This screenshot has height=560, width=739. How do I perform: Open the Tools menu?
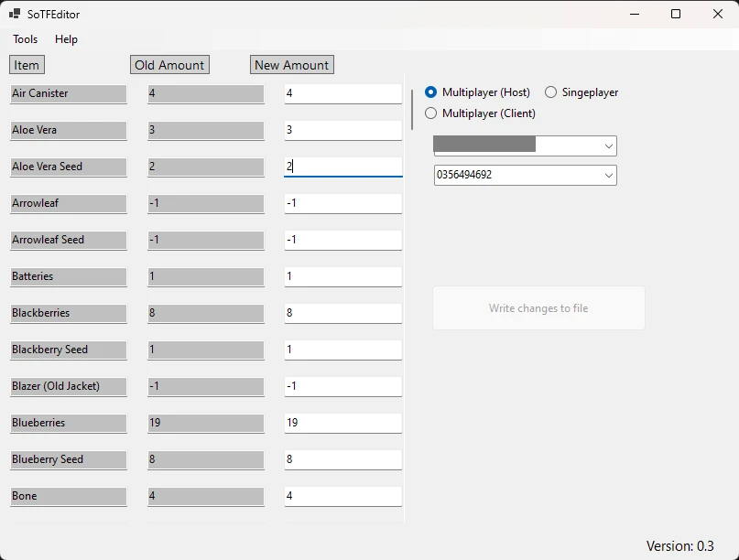(26, 39)
